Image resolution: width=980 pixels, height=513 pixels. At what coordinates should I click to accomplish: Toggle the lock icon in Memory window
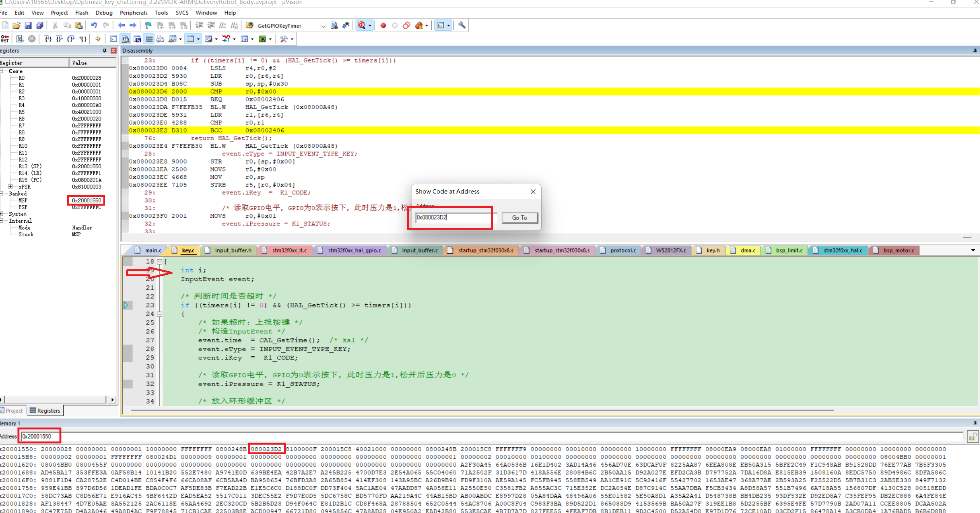click(x=973, y=436)
